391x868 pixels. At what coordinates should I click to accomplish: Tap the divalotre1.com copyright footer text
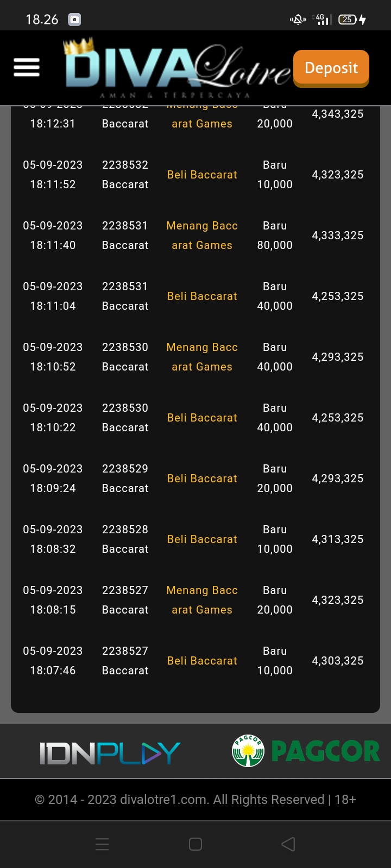[195, 800]
